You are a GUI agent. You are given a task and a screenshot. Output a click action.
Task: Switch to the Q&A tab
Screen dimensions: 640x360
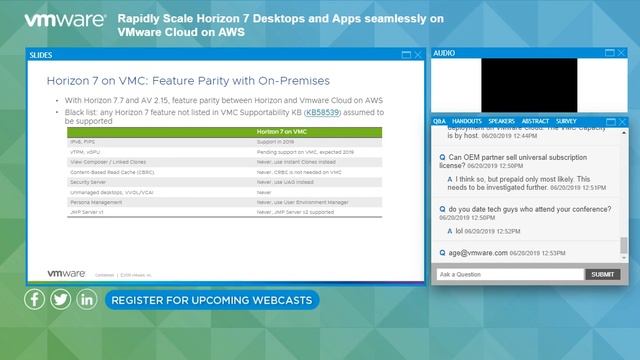point(439,121)
